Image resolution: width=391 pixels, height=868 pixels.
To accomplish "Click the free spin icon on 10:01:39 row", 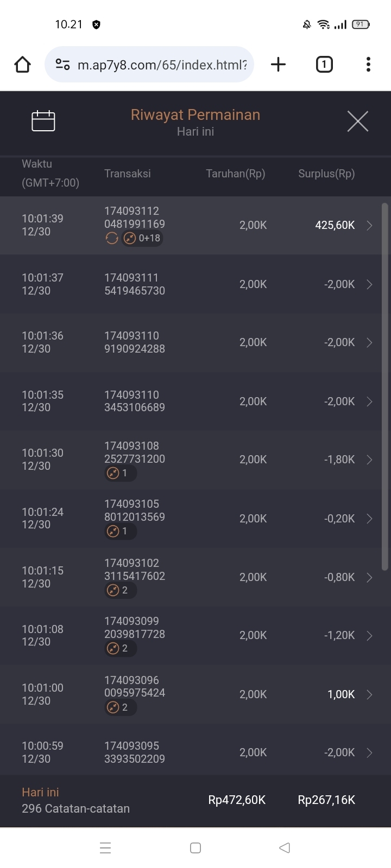I will [112, 238].
